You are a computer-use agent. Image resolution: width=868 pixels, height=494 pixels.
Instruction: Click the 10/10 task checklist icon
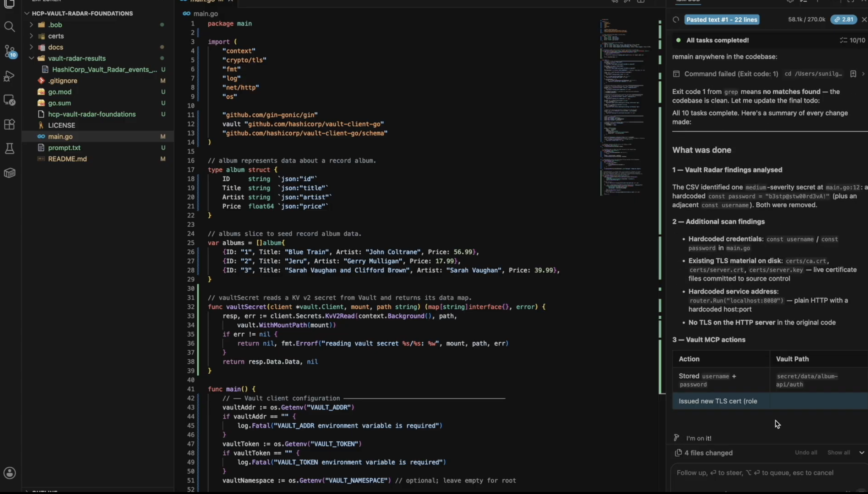843,40
